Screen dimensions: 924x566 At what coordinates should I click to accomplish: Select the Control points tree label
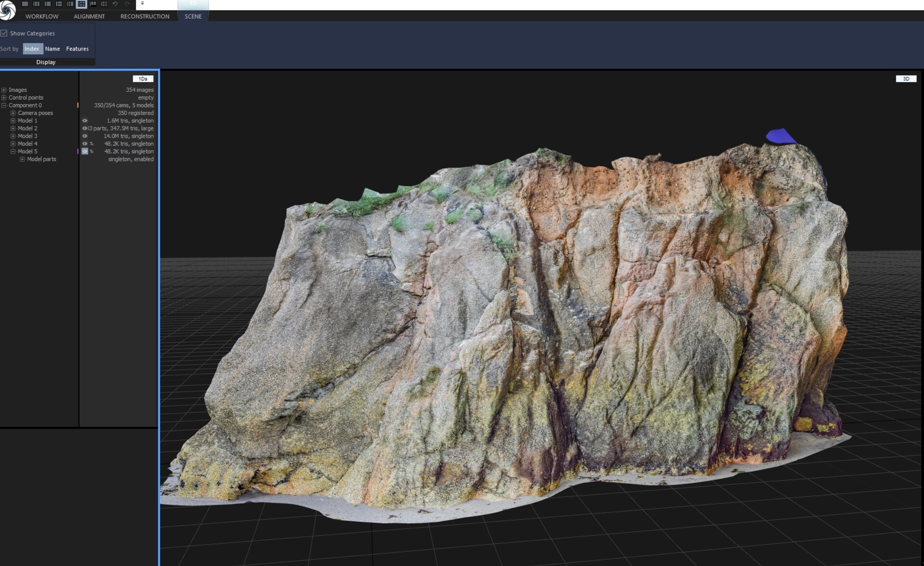26,98
